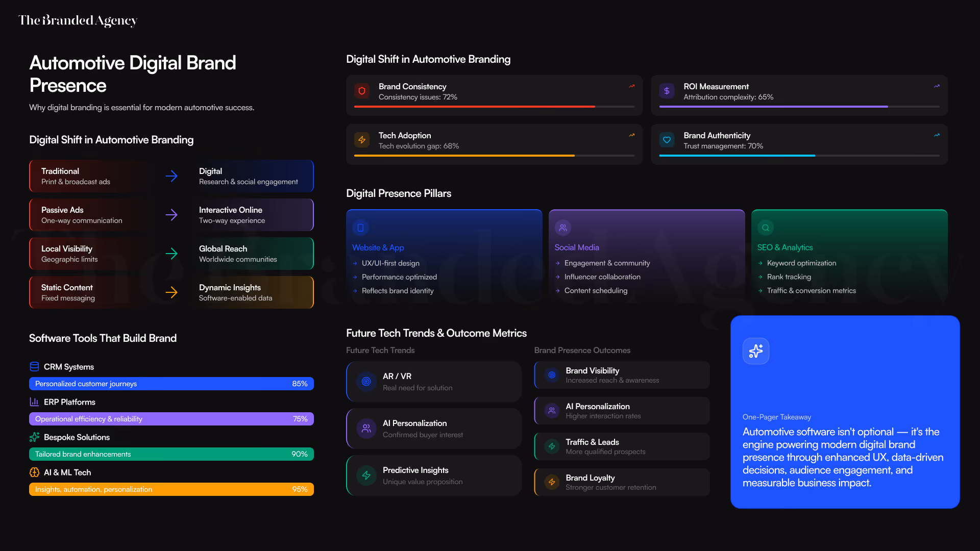Click 'One-Pager Takeaway' label
This screenshot has width=980, height=551.
tap(777, 417)
